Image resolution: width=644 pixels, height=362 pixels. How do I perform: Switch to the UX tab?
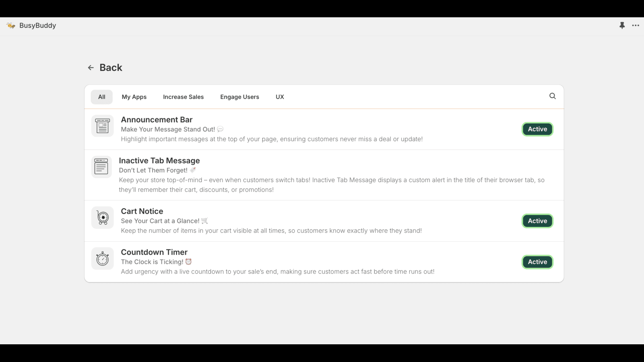coord(279,97)
